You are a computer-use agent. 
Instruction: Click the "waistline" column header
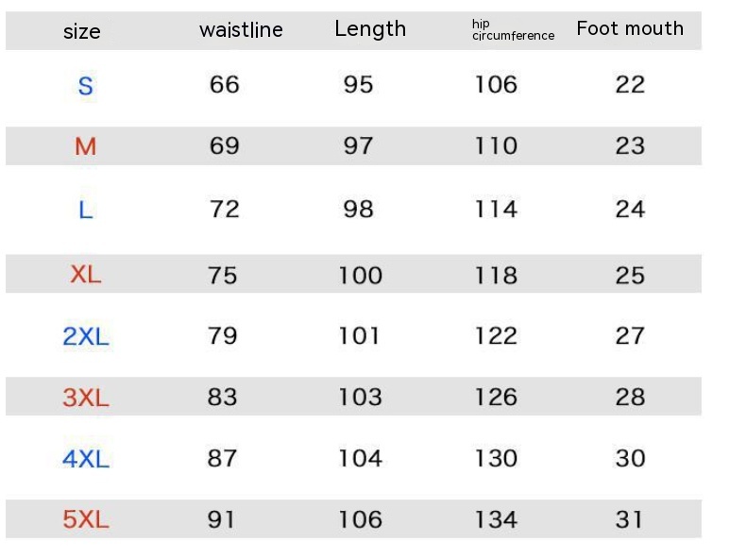click(x=241, y=29)
